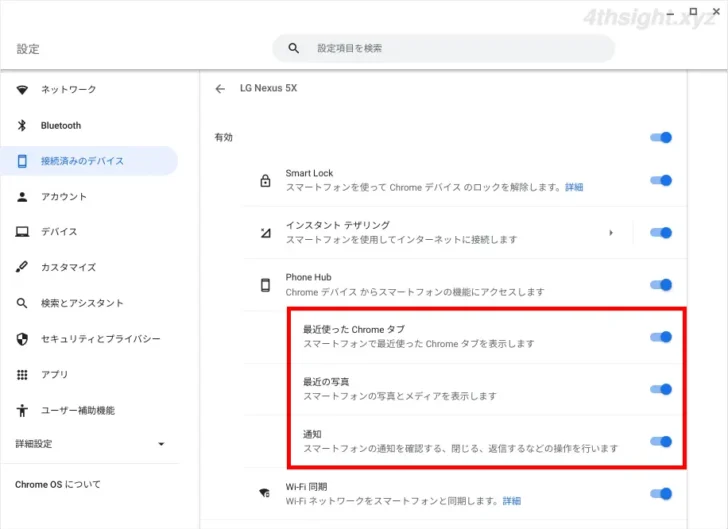Image resolution: width=728 pixels, height=529 pixels.
Task: Select 接続済みのデバイス in sidebar
Action: click(x=89, y=161)
